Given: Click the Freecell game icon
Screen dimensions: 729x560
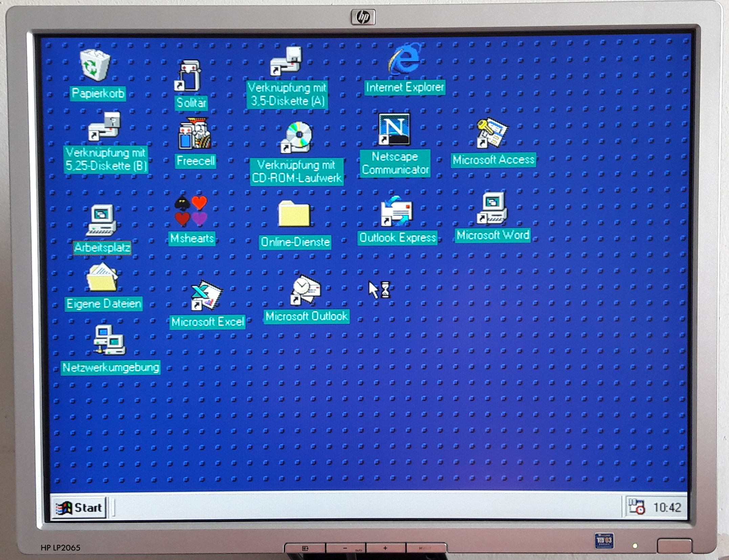Looking at the screenshot, I should click(x=195, y=134).
